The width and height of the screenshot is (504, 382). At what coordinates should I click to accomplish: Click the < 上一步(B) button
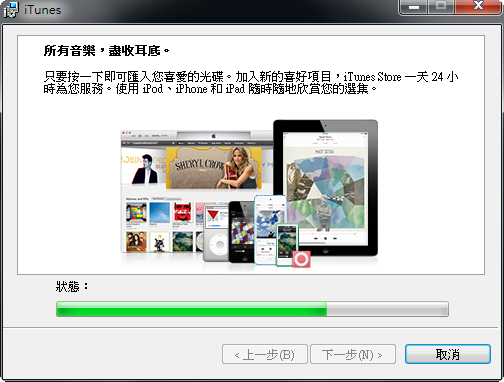[265, 354]
